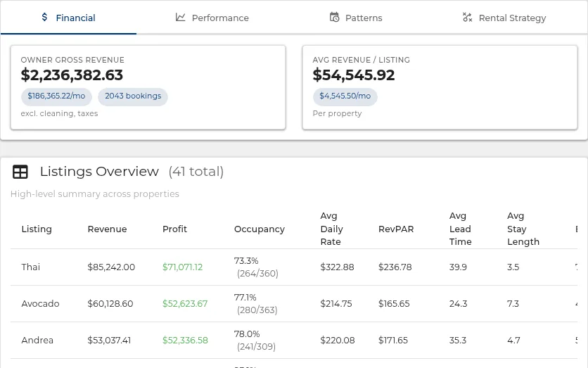Screen dimensions: 588x368
Task: Click Thai stay length 3.5
Action: click(513, 267)
